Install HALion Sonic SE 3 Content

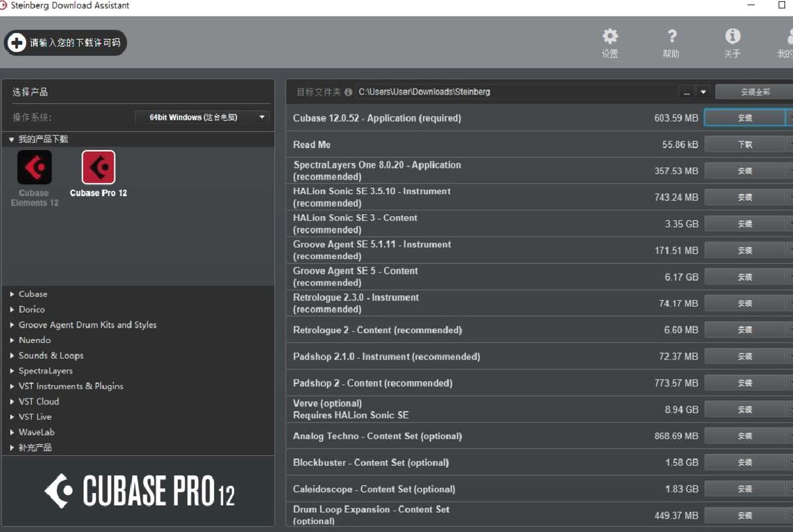[x=745, y=224]
